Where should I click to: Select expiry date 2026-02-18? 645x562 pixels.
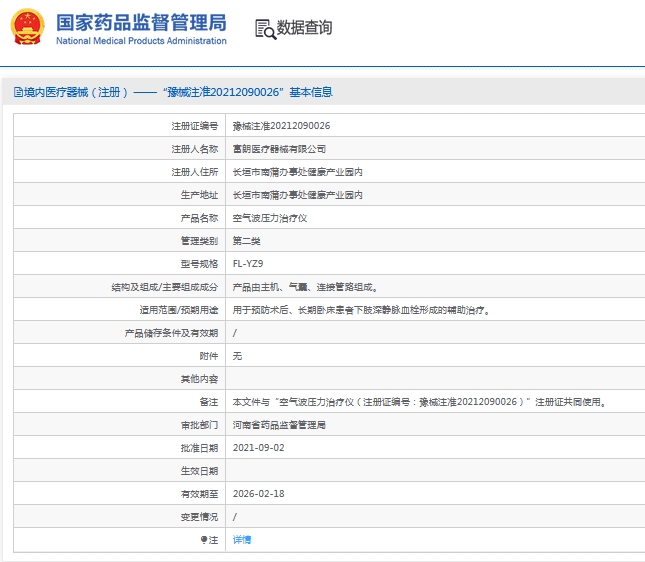(258, 494)
